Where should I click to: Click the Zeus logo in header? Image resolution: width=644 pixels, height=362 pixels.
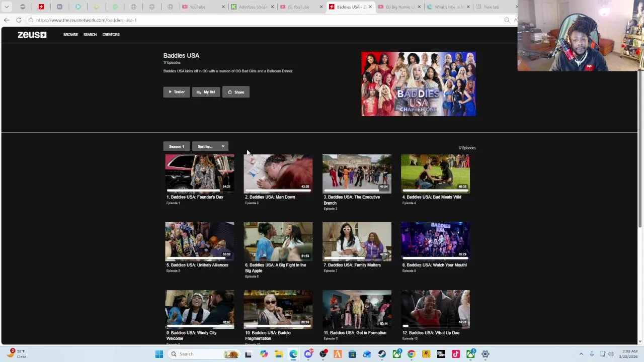point(32,35)
